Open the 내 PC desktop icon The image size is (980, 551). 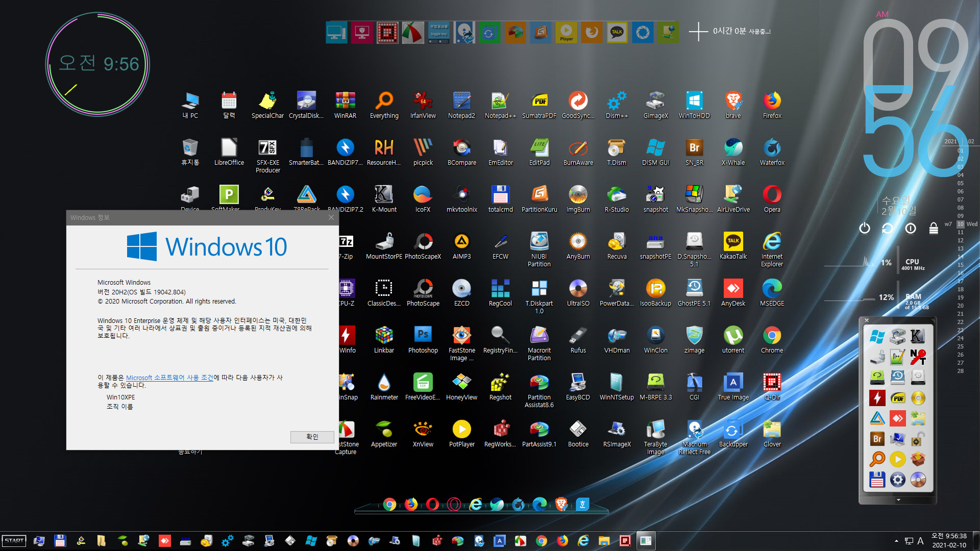click(190, 105)
